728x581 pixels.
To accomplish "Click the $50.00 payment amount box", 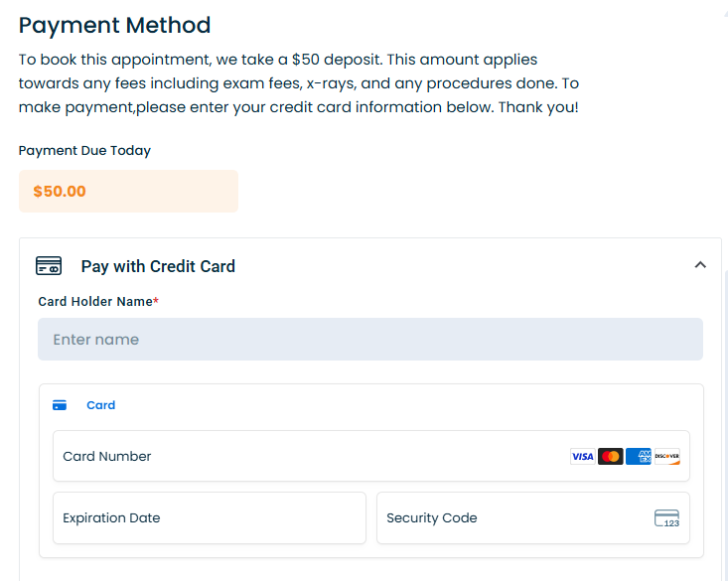I will coord(128,192).
